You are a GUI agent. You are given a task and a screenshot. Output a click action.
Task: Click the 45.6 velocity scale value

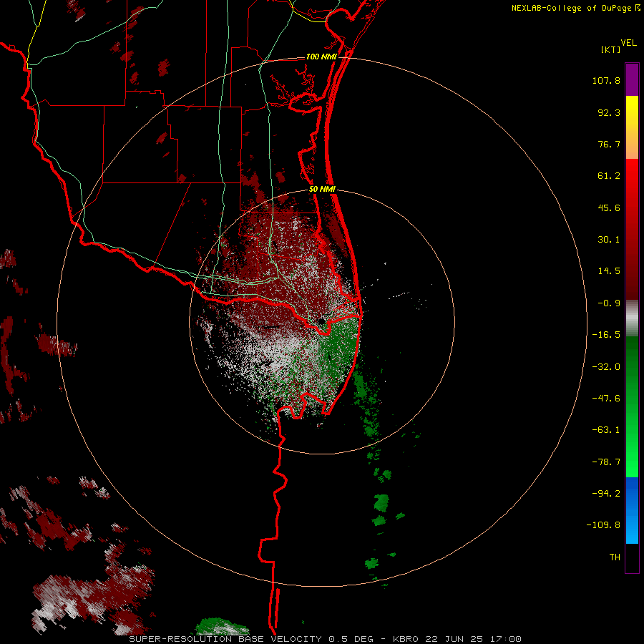click(609, 208)
